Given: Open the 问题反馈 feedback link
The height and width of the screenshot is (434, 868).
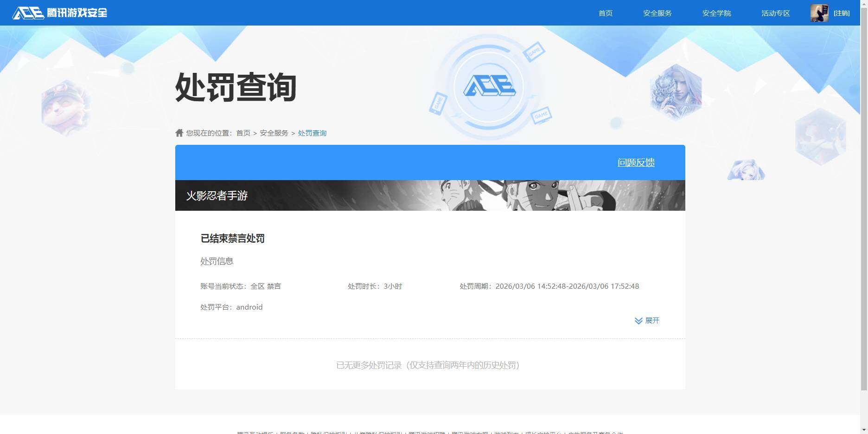Looking at the screenshot, I should pyautogui.click(x=636, y=162).
